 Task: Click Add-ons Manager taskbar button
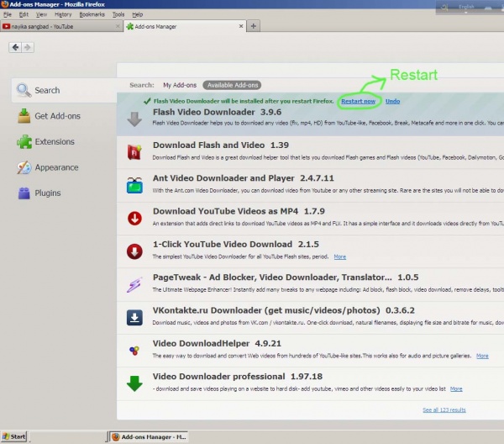coord(149,436)
